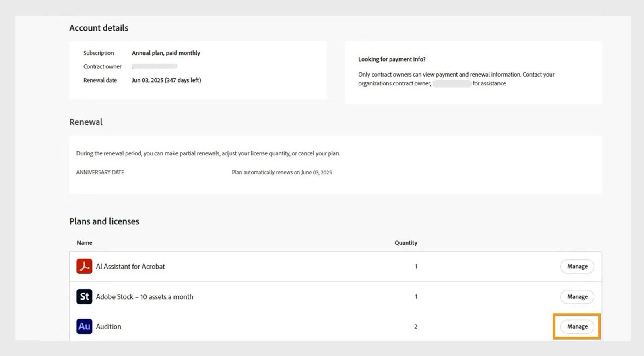Screen dimensions: 644x356
Task: Click the 'ANNIVERSARY DATE' label
Action: point(100,172)
